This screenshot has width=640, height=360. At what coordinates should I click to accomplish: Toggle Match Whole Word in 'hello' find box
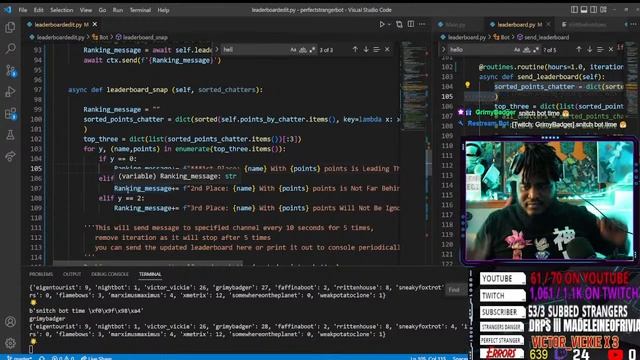click(x=527, y=50)
